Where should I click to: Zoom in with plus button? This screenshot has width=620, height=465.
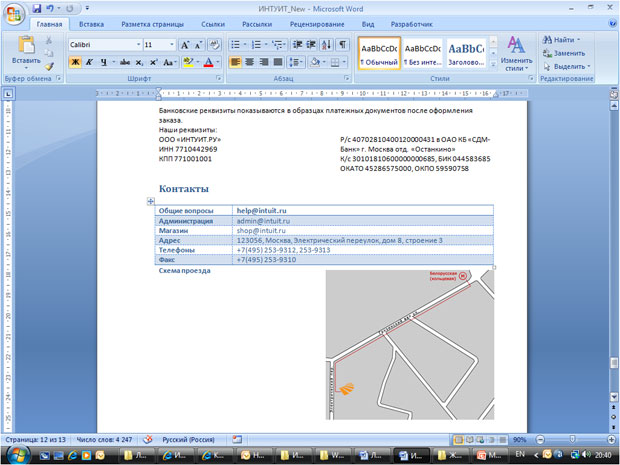click(611, 439)
